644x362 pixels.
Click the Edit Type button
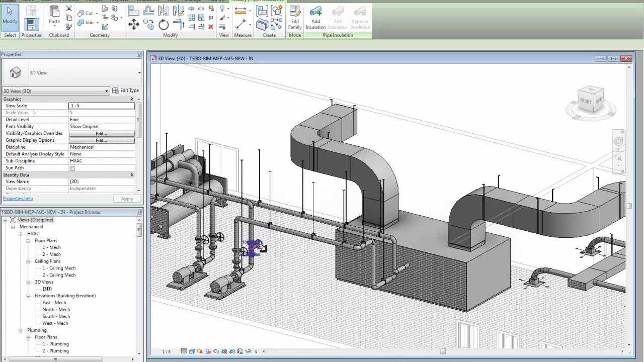(x=125, y=90)
